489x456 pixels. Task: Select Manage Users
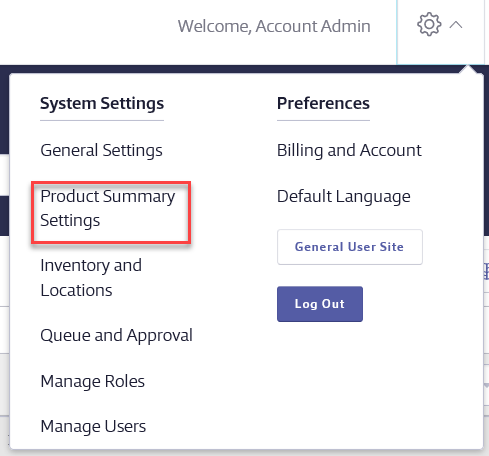click(x=93, y=426)
